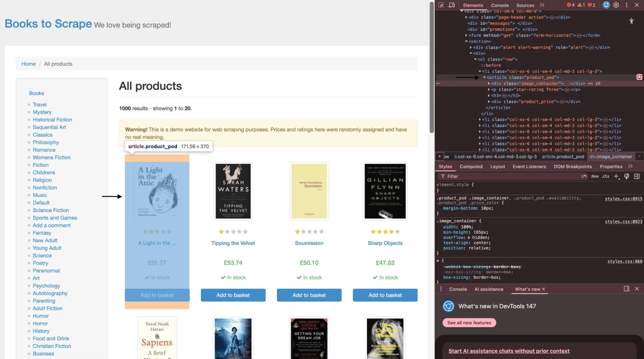Collapse the article product_pod node

(484, 78)
